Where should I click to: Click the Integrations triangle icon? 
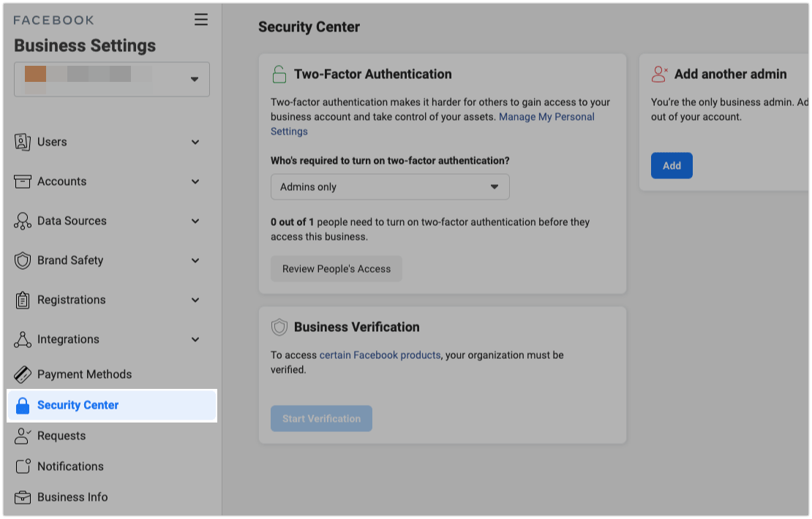click(x=22, y=339)
